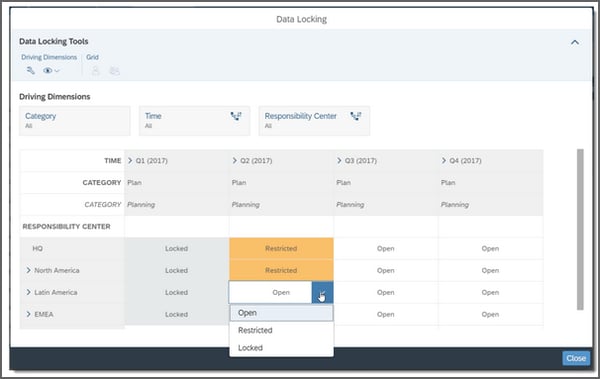Select the North America Q1 Locked cell
600x379 pixels.
(176, 270)
